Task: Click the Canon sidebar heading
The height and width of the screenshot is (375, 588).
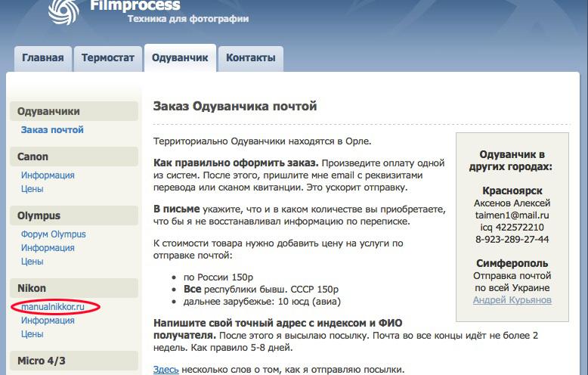Action: tap(74, 157)
